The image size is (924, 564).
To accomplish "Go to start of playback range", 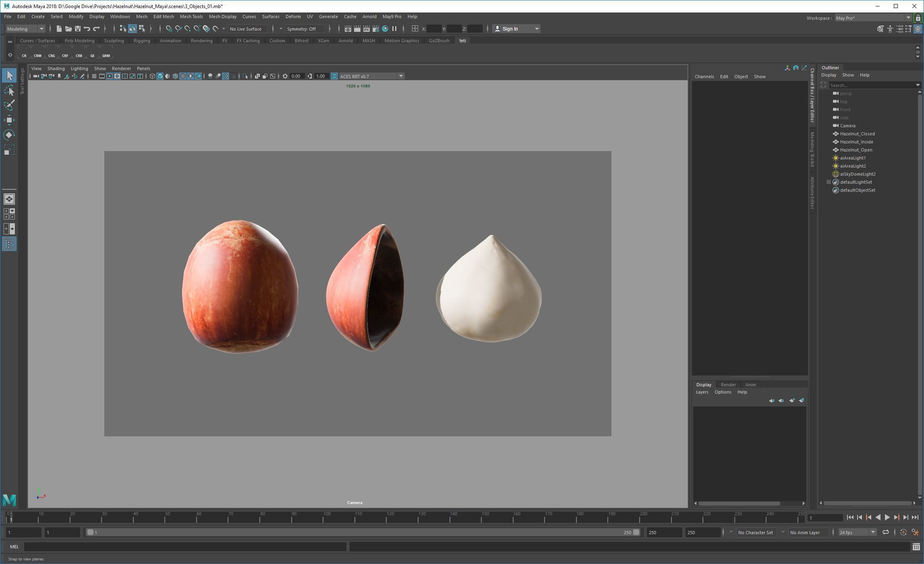I will tap(850, 518).
